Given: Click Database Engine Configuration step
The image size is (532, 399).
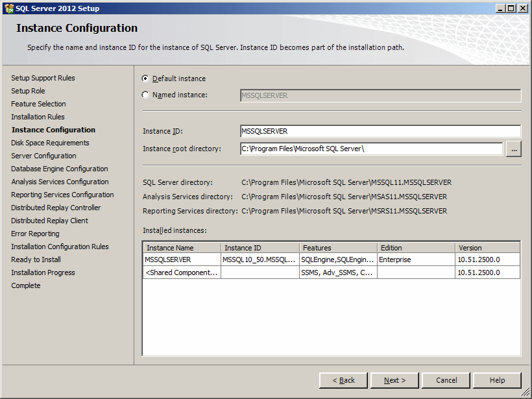Looking at the screenshot, I should [x=60, y=169].
